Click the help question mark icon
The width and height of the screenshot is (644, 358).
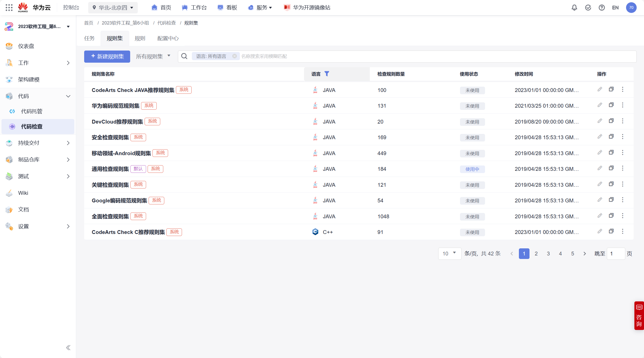pyautogui.click(x=602, y=8)
